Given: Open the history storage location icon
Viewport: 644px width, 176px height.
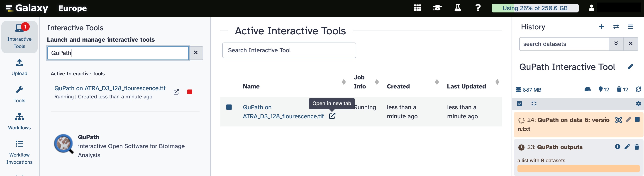Looking at the screenshot, I should tap(588, 90).
